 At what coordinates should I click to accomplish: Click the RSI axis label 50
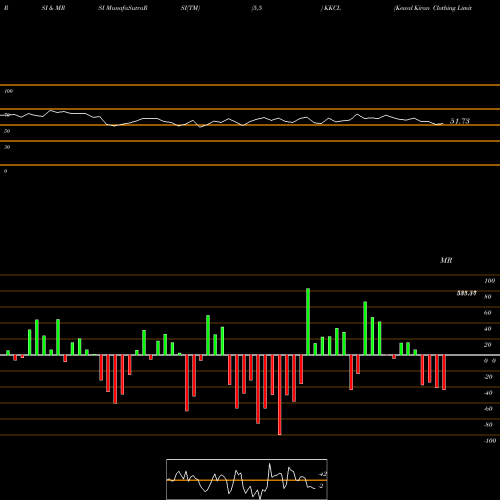[x=7, y=131]
